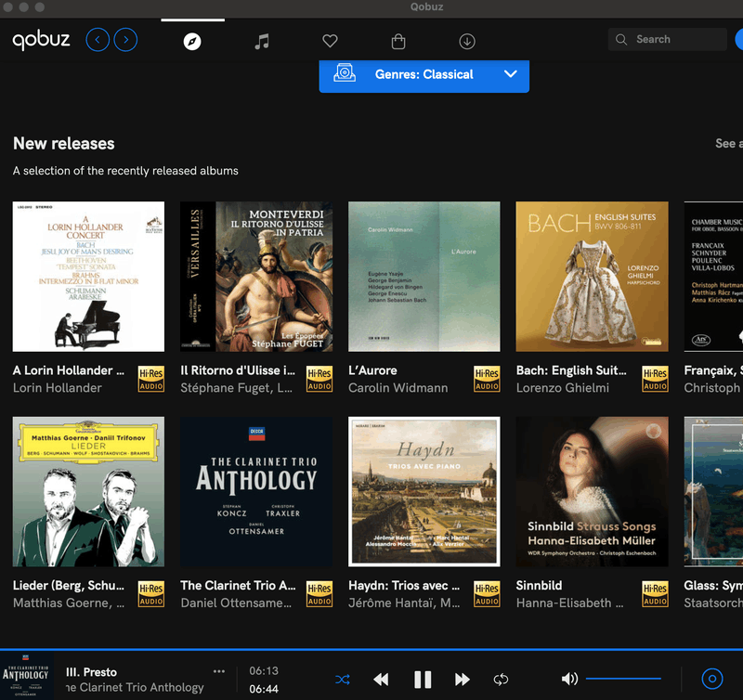Go forward with the right arrow button
743x700 pixels.
pos(125,40)
